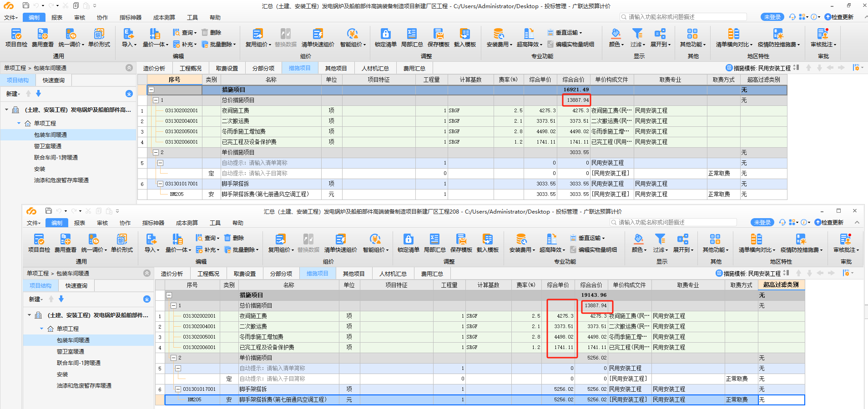868x409 pixels.
Task: Open 批量删除 dropdown in upper window
Action: [x=219, y=44]
